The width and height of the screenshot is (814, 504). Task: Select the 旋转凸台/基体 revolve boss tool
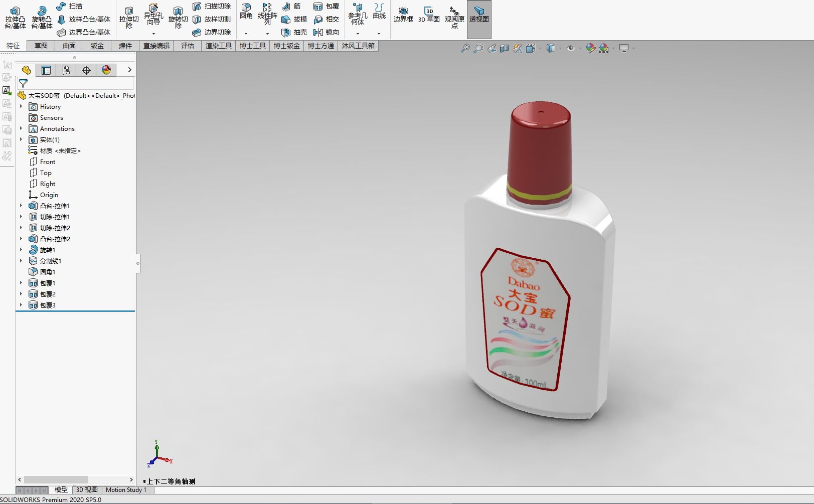point(42,18)
